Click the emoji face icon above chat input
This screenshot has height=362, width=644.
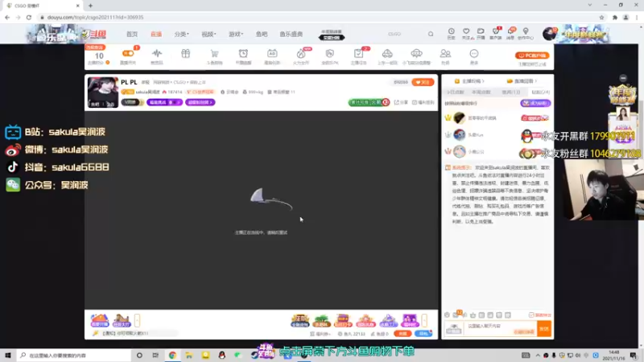point(447,315)
